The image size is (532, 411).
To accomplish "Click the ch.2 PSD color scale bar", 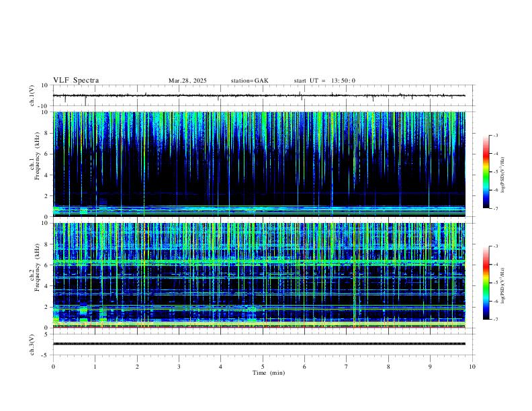I will (x=486, y=283).
